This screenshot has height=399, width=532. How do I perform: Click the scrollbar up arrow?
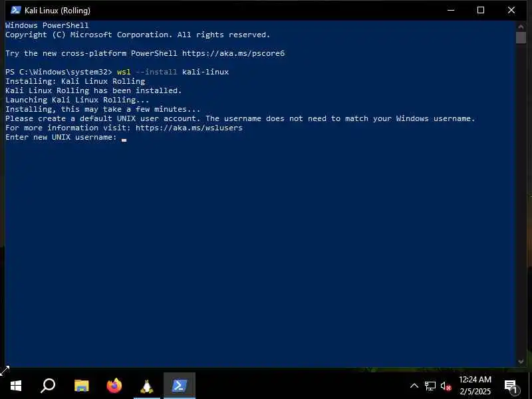tap(521, 27)
